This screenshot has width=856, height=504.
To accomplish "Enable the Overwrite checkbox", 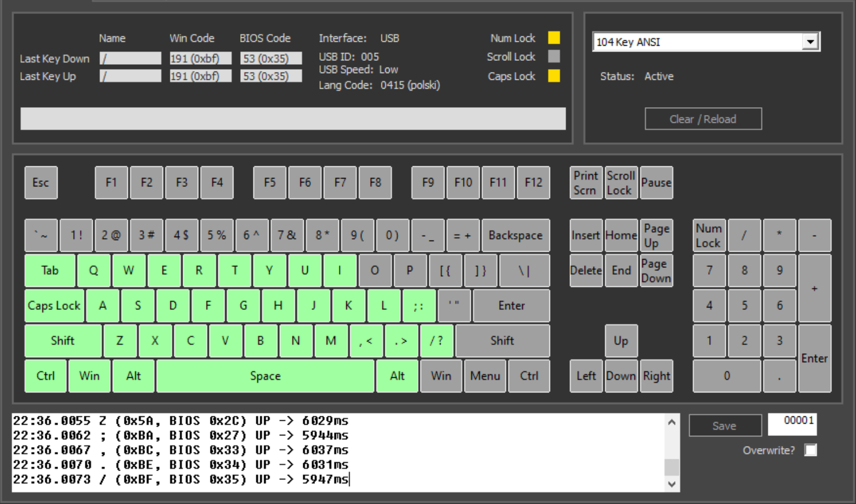I will (x=810, y=450).
